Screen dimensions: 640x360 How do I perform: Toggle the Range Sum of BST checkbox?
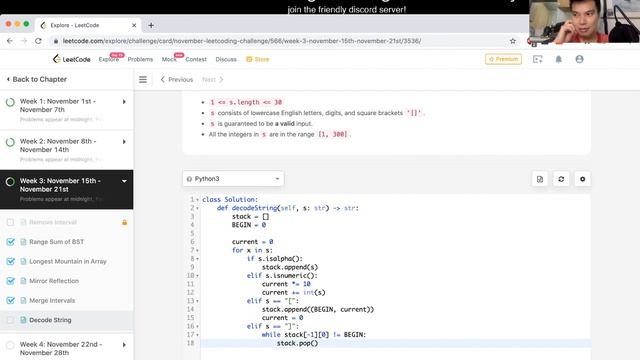click(10, 242)
